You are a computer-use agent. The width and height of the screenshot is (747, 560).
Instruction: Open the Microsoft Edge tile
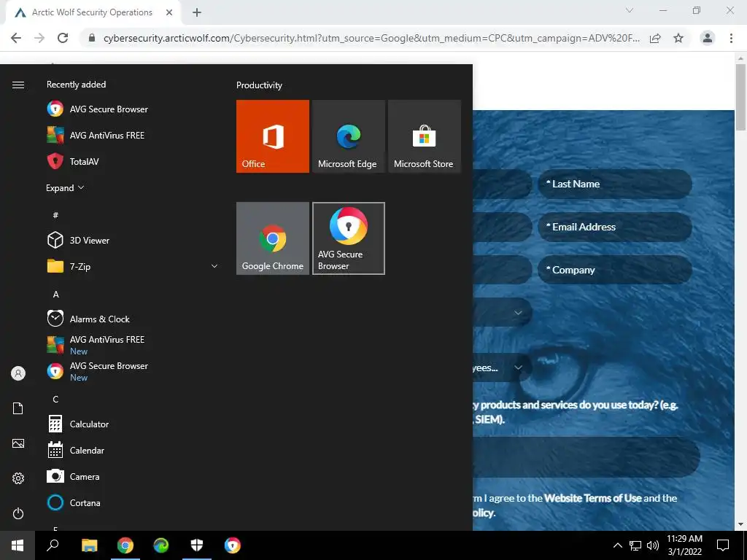(x=348, y=136)
